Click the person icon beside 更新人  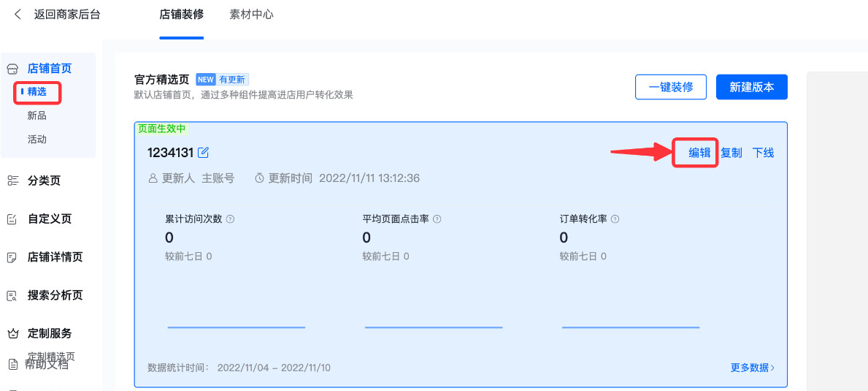[153, 178]
